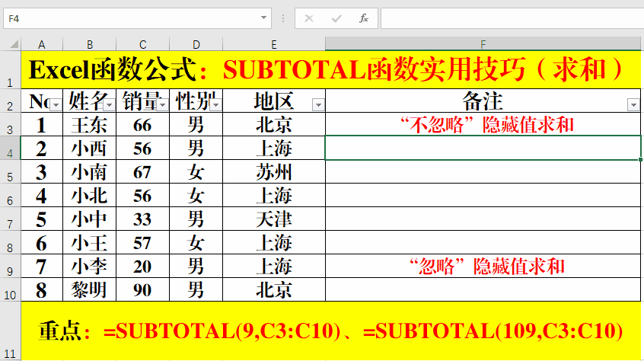644x361 pixels.
Task: Click the Enter checkmark formula bar icon
Action: pos(336,18)
